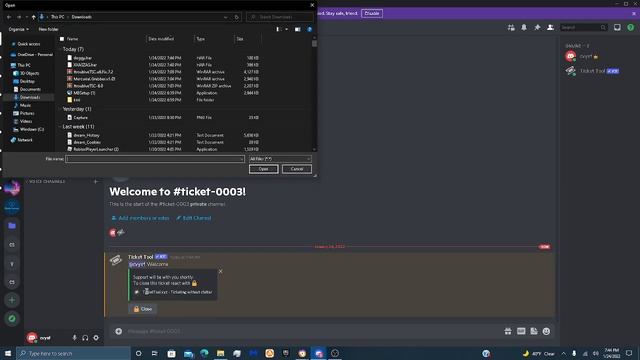
Task: Click the File name input field
Action: (x=155, y=159)
